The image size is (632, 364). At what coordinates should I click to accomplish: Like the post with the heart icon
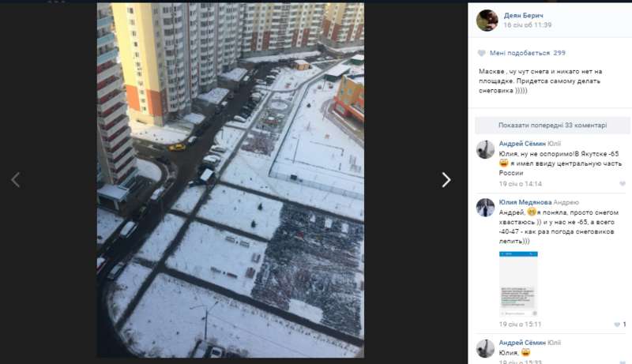(x=481, y=53)
